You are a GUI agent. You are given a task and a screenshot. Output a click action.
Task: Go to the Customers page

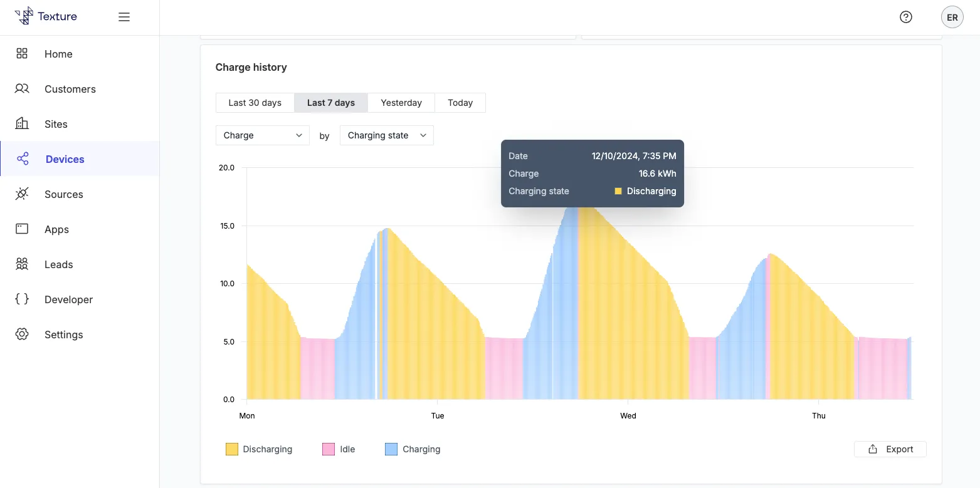(x=70, y=89)
